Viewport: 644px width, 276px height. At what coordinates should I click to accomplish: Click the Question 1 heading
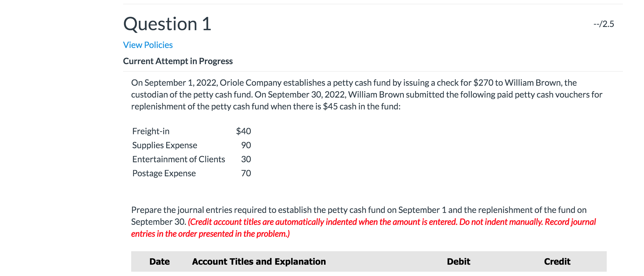(x=167, y=24)
